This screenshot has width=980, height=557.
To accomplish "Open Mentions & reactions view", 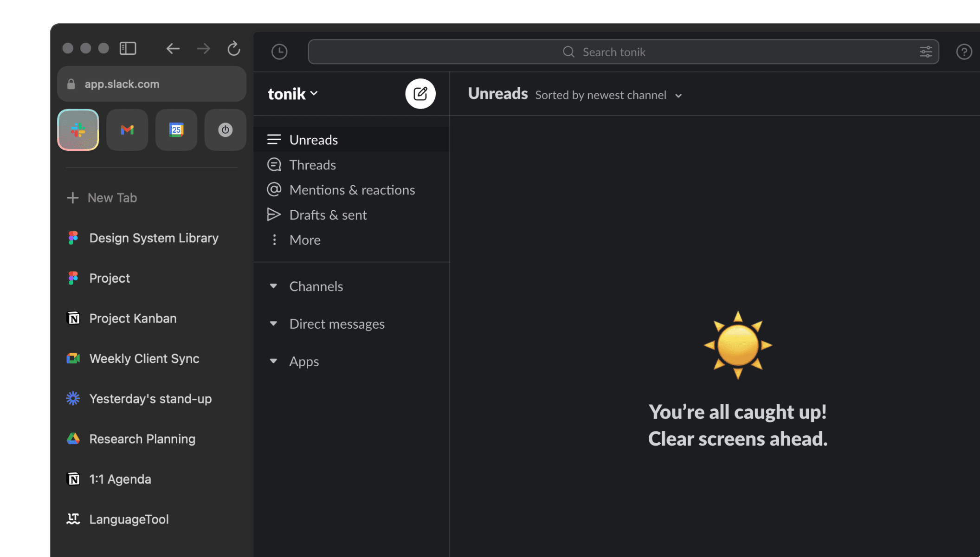I will click(352, 190).
